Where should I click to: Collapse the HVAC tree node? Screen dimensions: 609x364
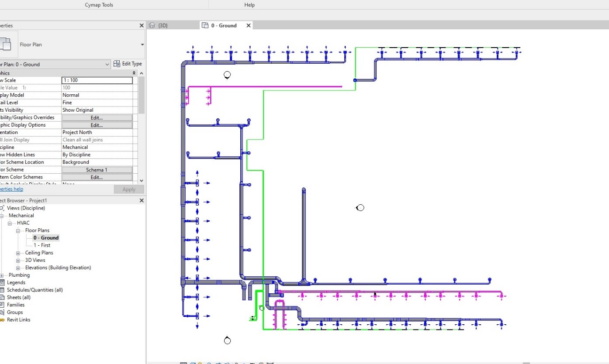[10, 223]
